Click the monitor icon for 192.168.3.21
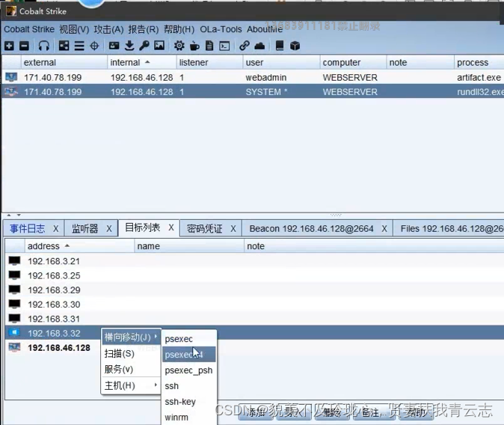Screen dimensions: 504x425 (14, 261)
